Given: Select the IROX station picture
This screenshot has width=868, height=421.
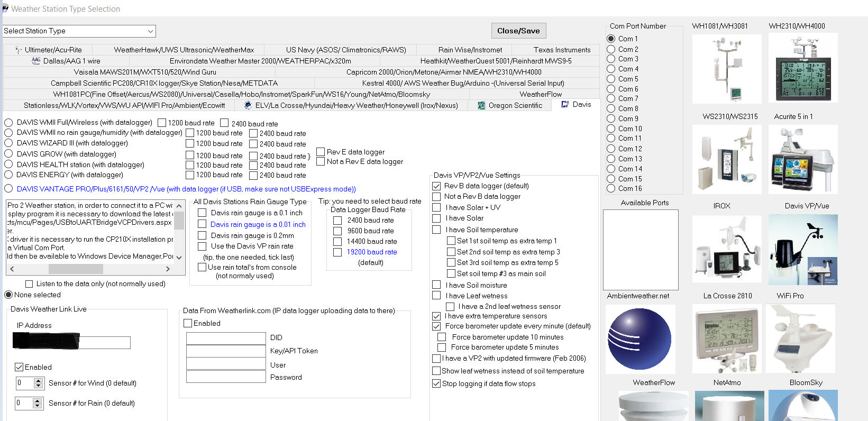Looking at the screenshot, I should 727,249.
